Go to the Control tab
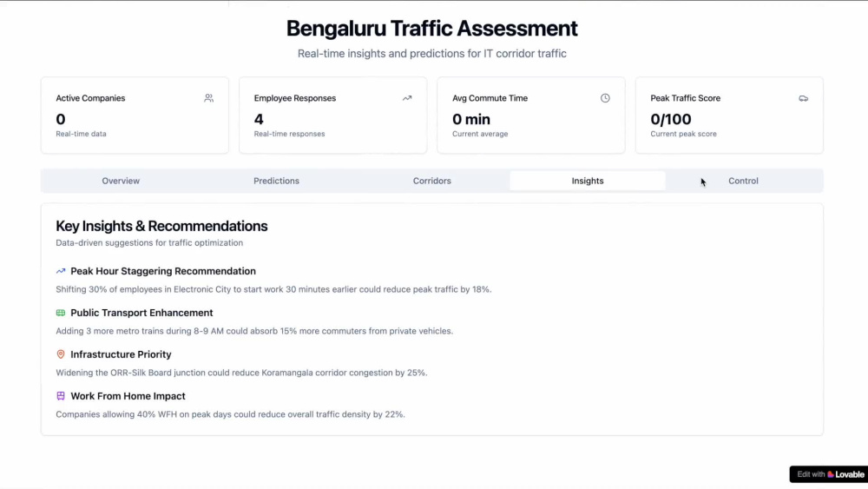 coord(743,181)
